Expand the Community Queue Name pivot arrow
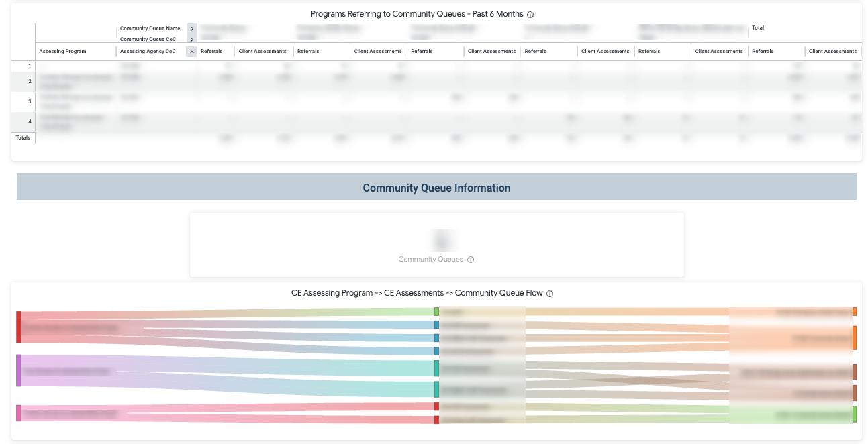 click(192, 29)
